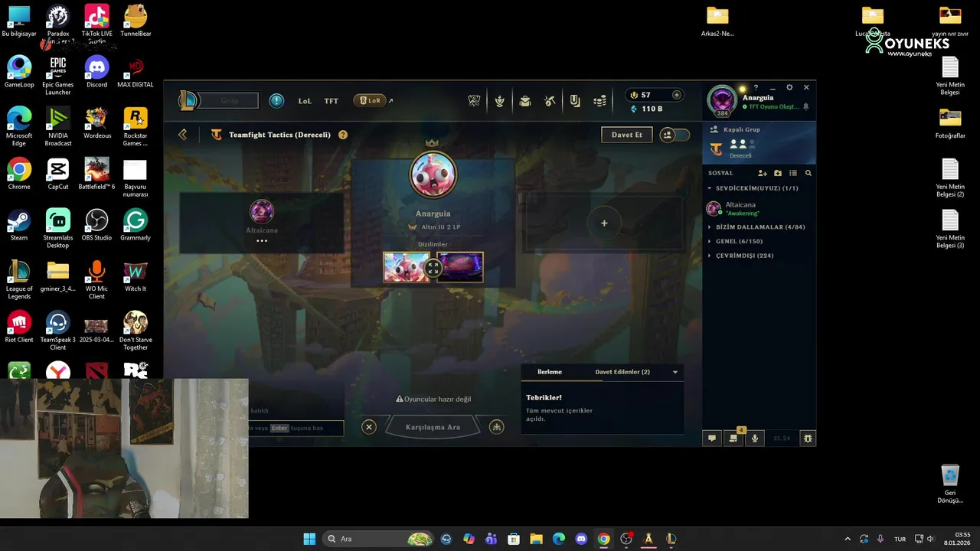
Task: Open friends list view options icon
Action: click(x=793, y=173)
